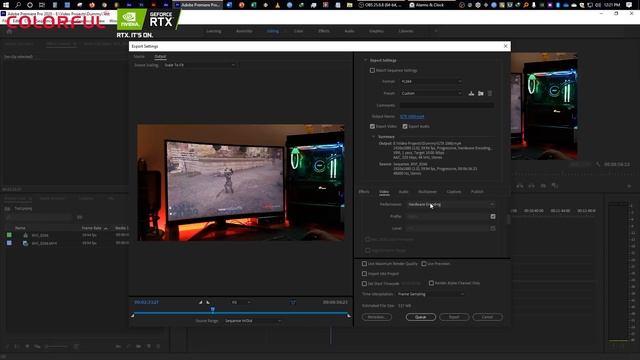Click the export settings vertical scrollbar
Image resolution: width=640 pixels, height=360 pixels.
[508, 220]
